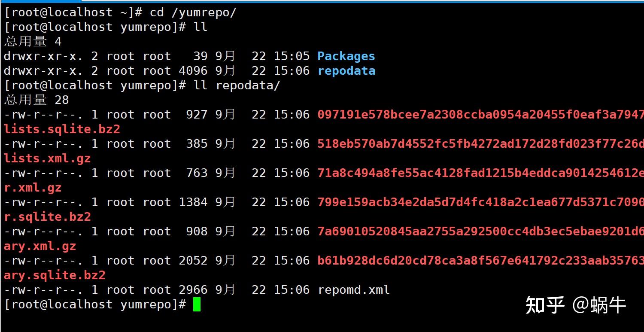This screenshot has width=644, height=332.
Task: Click the blue Packages directory name
Action: (346, 56)
